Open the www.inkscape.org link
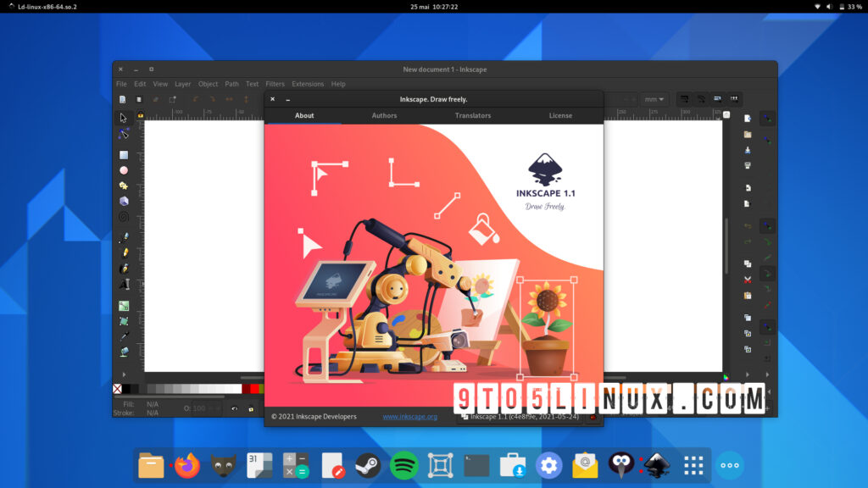 (x=409, y=417)
